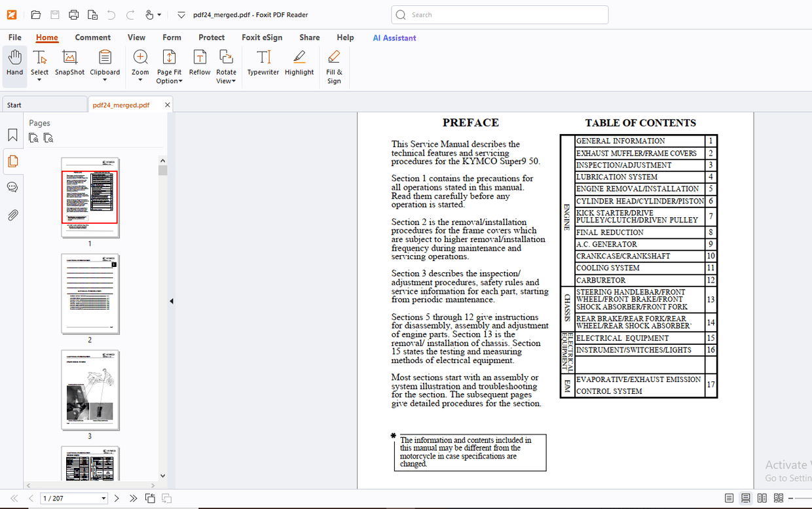The image size is (812, 509).
Task: Open the Attachments panel in sidebar
Action: pyautogui.click(x=12, y=215)
